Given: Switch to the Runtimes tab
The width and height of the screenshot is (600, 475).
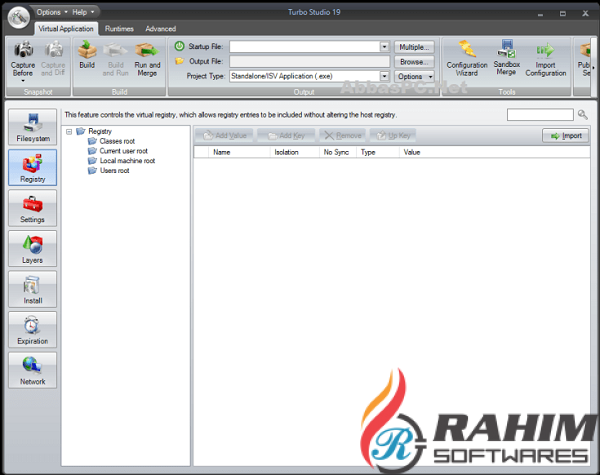Looking at the screenshot, I should (119, 29).
